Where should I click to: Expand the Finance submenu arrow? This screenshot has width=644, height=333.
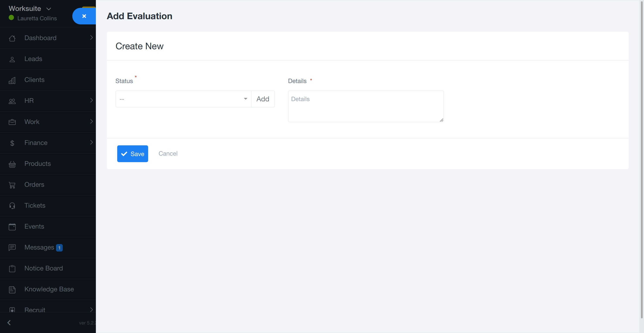click(x=91, y=143)
